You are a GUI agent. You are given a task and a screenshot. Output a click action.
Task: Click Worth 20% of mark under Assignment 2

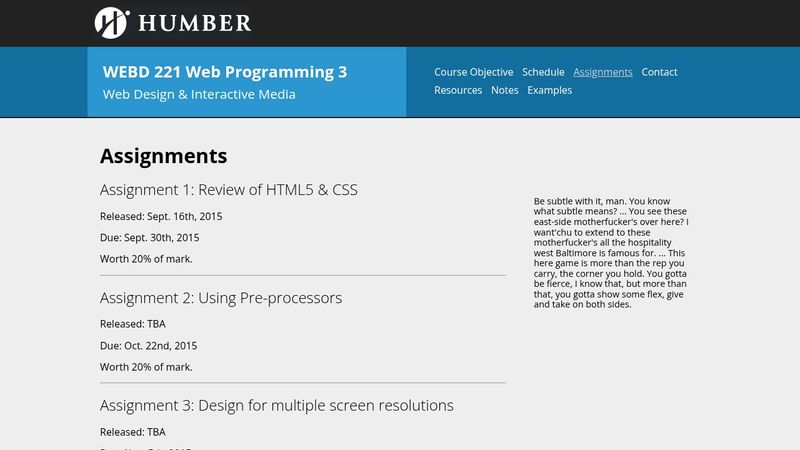click(x=146, y=367)
